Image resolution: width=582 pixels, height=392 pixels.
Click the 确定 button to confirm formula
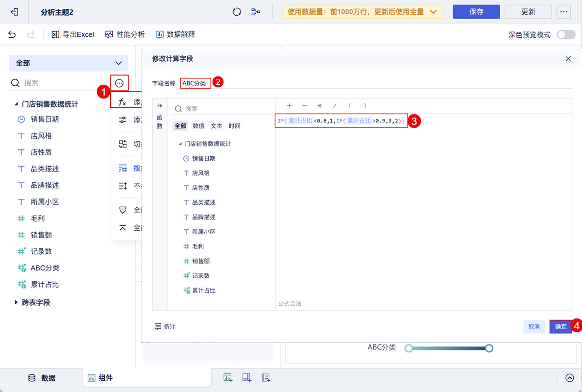560,326
